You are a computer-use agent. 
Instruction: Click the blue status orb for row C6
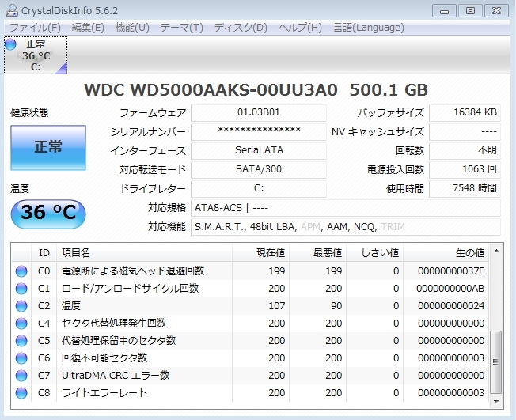[21, 358]
